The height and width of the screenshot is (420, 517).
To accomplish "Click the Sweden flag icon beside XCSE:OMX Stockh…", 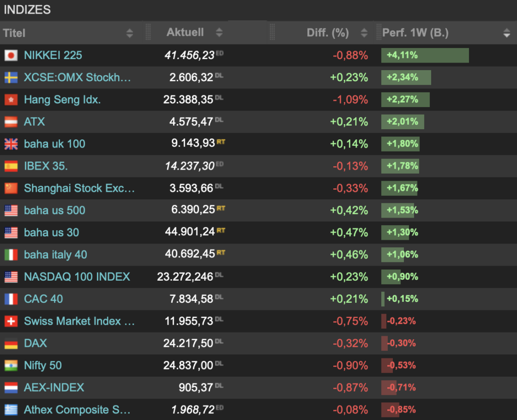I will click(x=11, y=77).
